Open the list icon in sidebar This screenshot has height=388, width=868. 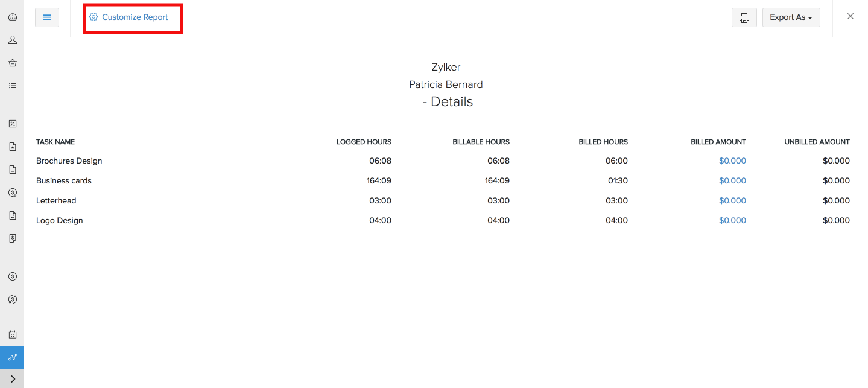[x=12, y=86]
